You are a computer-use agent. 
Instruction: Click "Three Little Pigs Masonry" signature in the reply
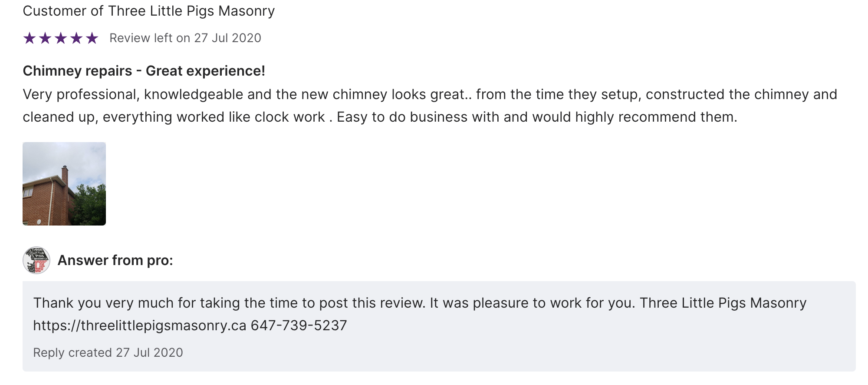coord(723,303)
